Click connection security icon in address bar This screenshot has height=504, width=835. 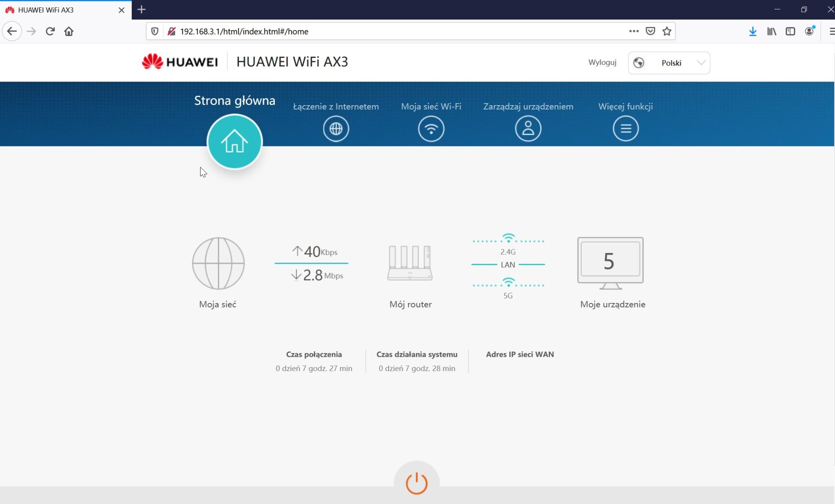(172, 31)
